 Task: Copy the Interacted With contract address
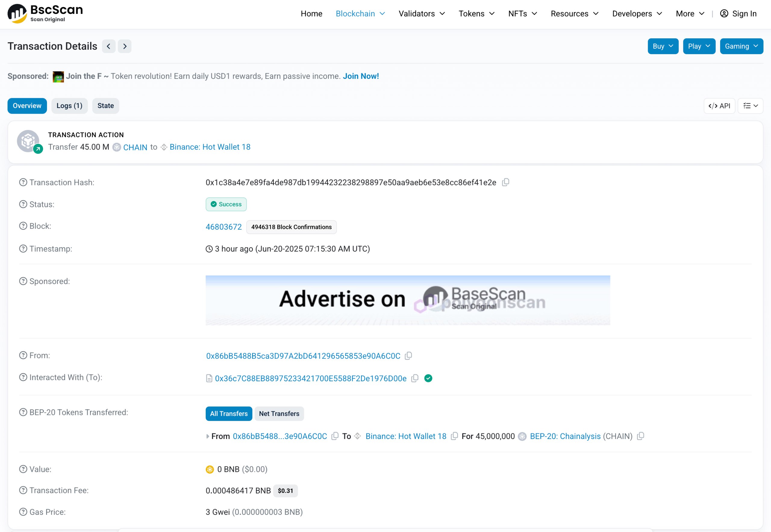pos(415,378)
